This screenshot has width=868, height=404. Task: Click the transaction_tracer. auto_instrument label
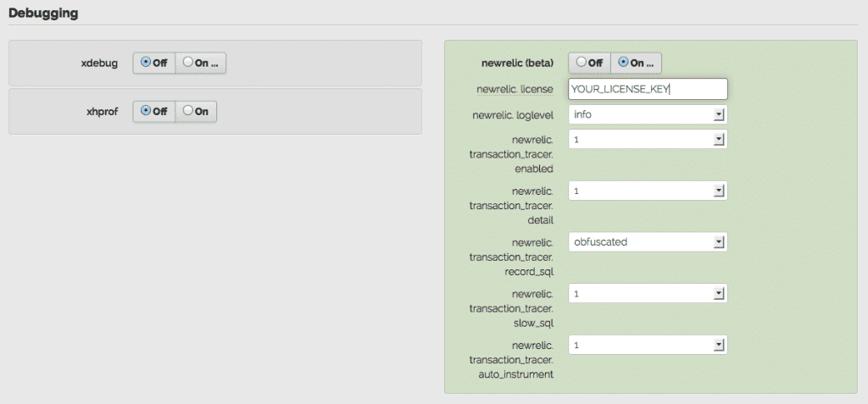[x=511, y=360]
